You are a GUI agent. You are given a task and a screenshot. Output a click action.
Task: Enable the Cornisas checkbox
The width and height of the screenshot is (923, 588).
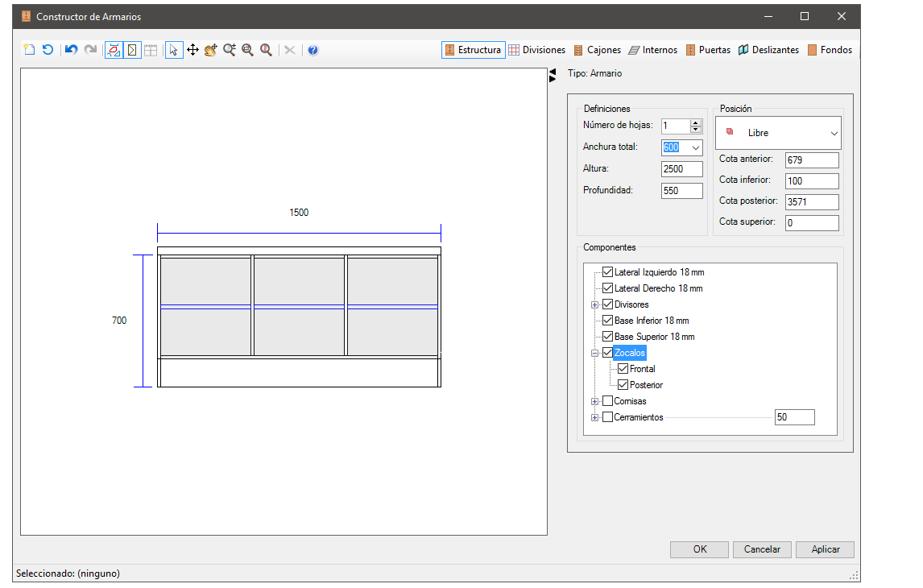pyautogui.click(x=608, y=401)
